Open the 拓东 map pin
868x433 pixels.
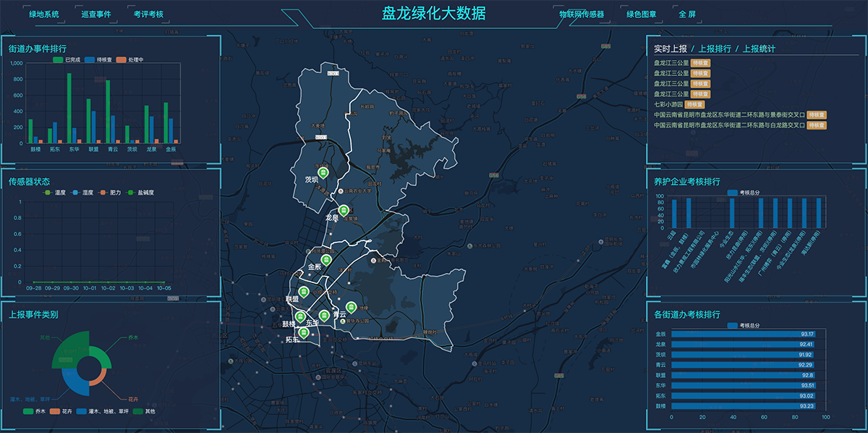pos(304,332)
